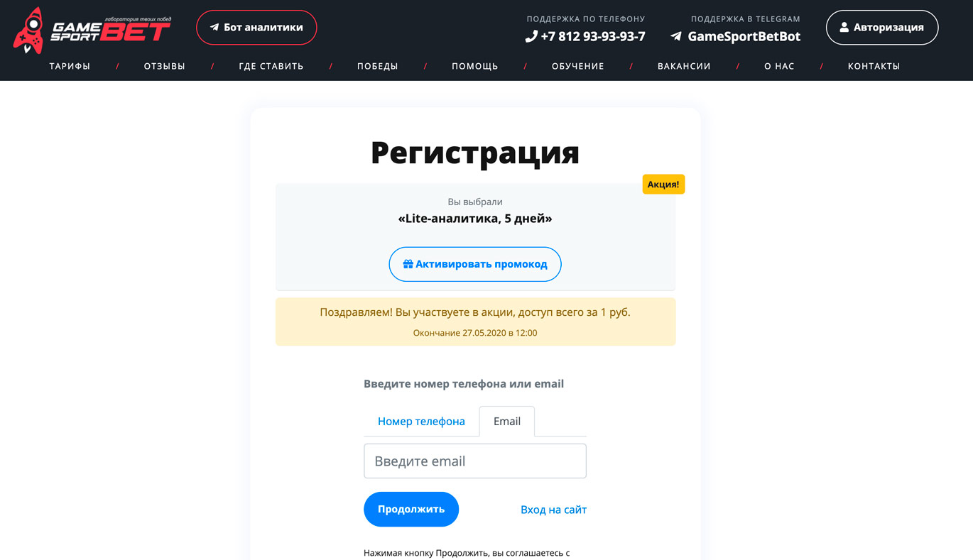Viewport: 973px width, 560px height.
Task: Navigate to Контакты in the menu
Action: click(x=874, y=66)
